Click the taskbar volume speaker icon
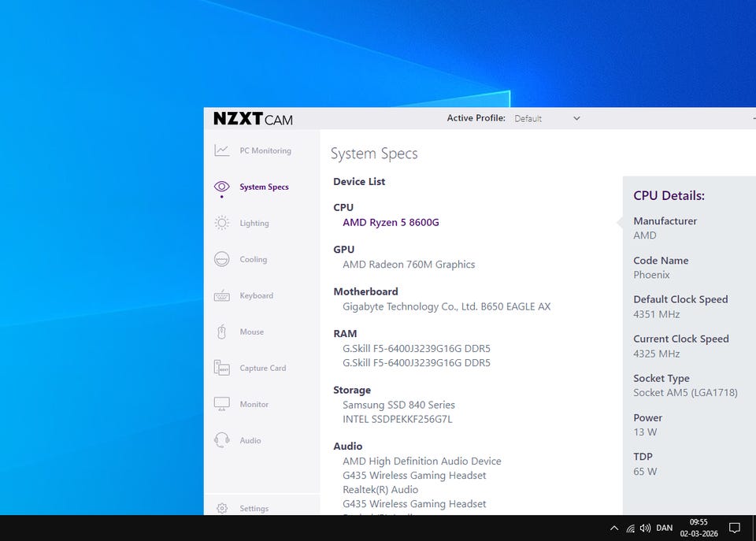Viewport: 756px width, 541px height. point(645,528)
